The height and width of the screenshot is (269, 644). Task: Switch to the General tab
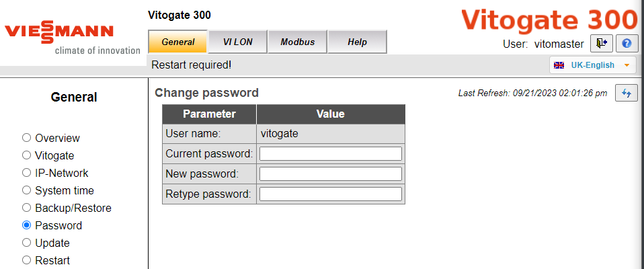178,42
